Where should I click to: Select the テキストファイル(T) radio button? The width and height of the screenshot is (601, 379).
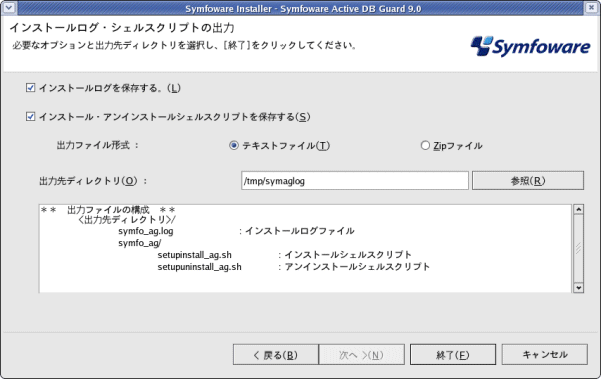(233, 146)
